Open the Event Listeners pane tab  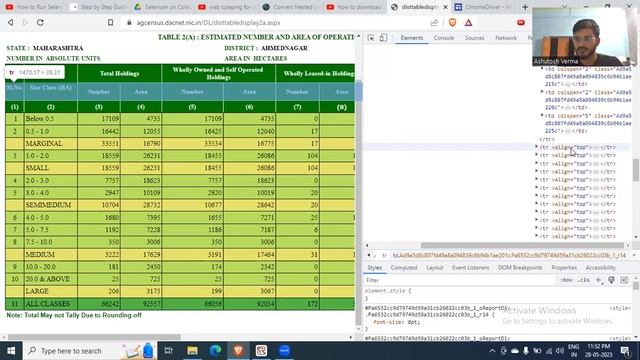(470, 268)
